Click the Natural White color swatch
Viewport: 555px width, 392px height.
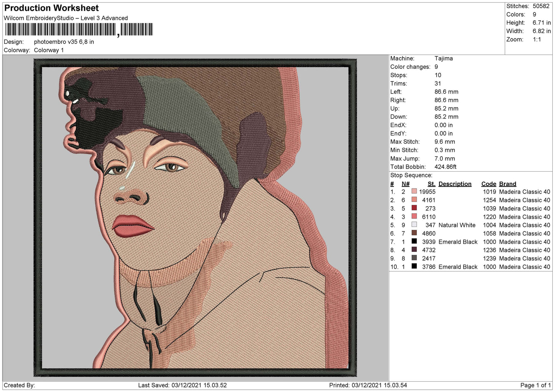point(414,225)
